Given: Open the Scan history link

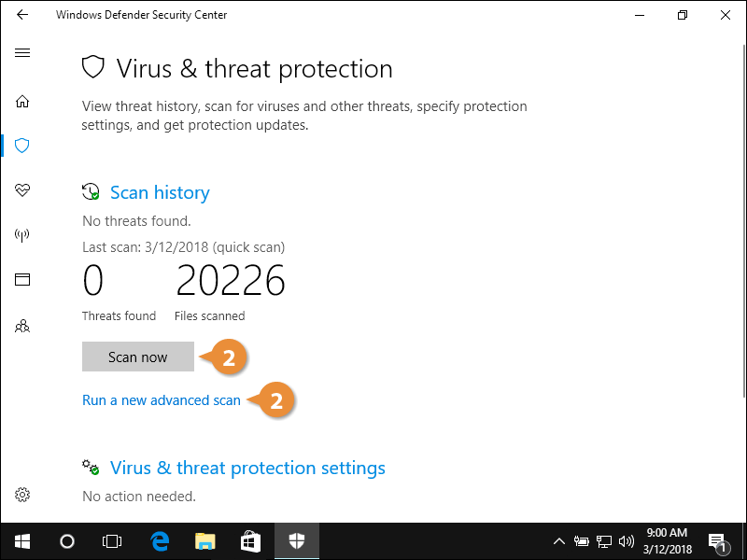Looking at the screenshot, I should pos(160,193).
